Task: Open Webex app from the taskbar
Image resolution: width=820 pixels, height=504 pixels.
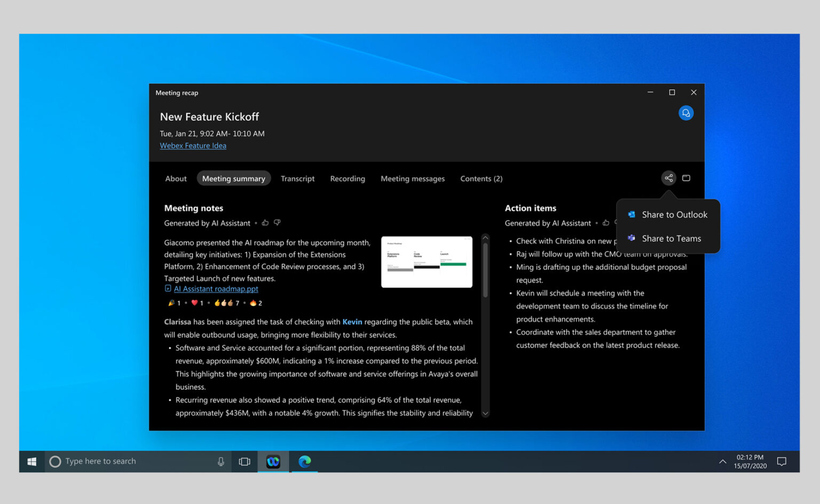Action: click(273, 461)
